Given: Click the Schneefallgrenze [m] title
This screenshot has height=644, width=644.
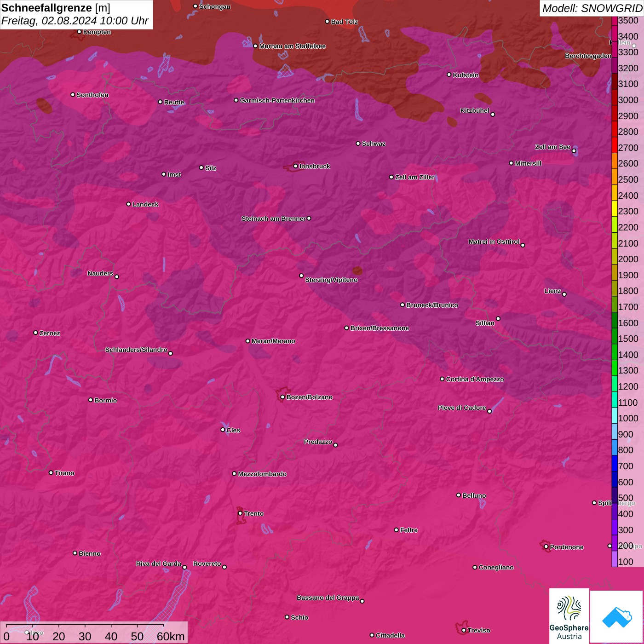Looking at the screenshot, I should coord(56,8).
